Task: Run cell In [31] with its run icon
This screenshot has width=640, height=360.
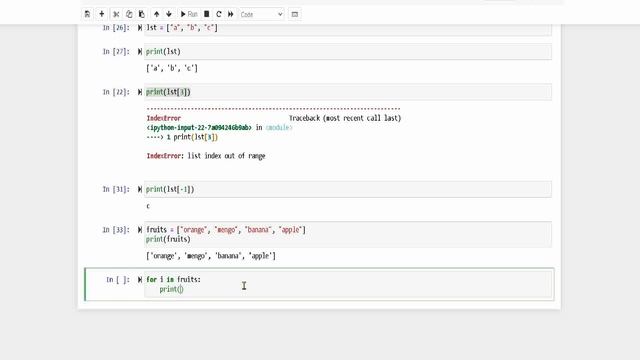Action: click(x=140, y=189)
